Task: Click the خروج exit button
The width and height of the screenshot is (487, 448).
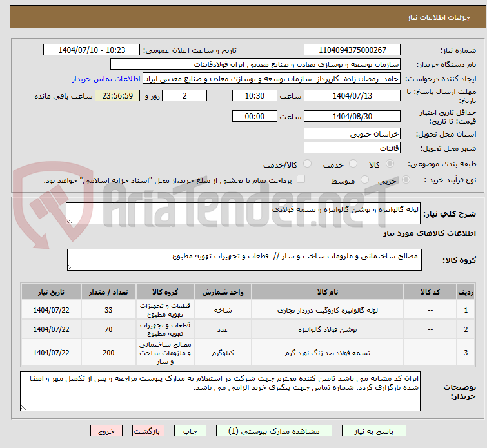Action: 106,431
